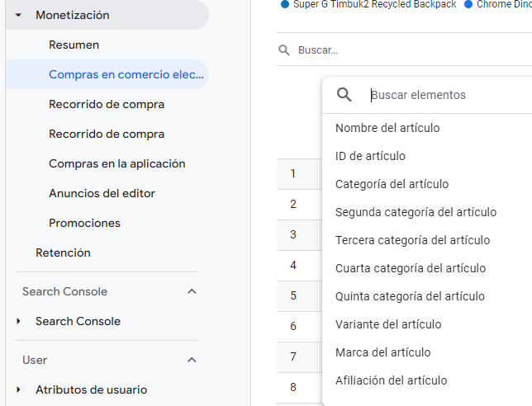Collapse the Monetización section arrow

coord(19,15)
